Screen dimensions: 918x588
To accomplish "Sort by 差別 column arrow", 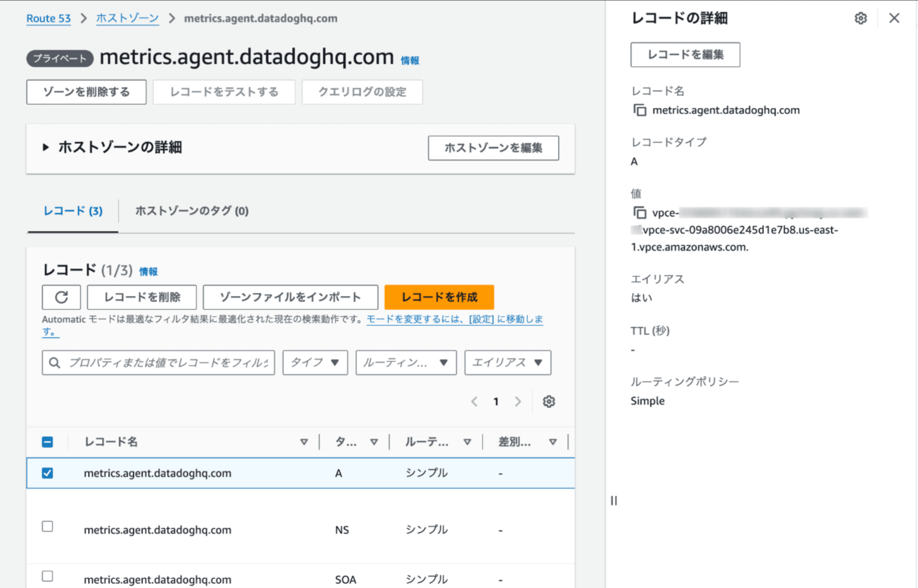I will click(553, 442).
